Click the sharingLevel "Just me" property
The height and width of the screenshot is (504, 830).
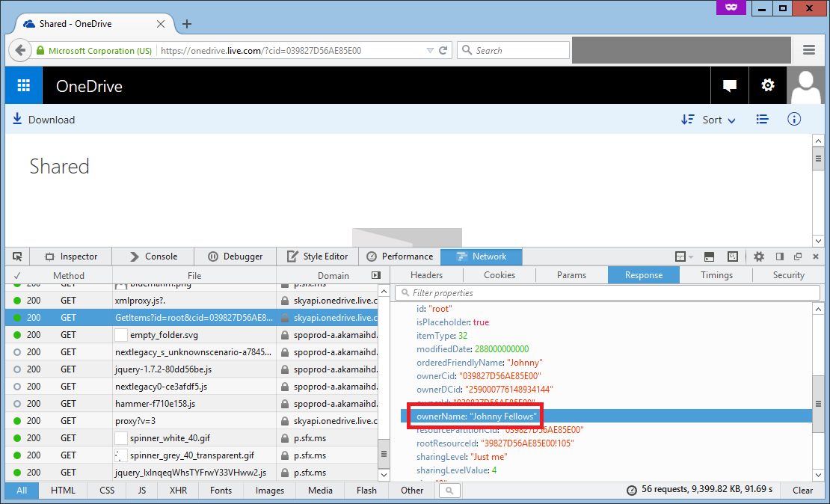461,457
